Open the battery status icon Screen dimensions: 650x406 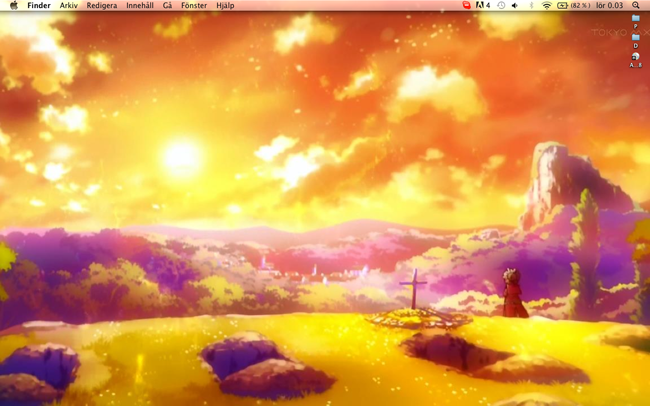click(x=563, y=5)
